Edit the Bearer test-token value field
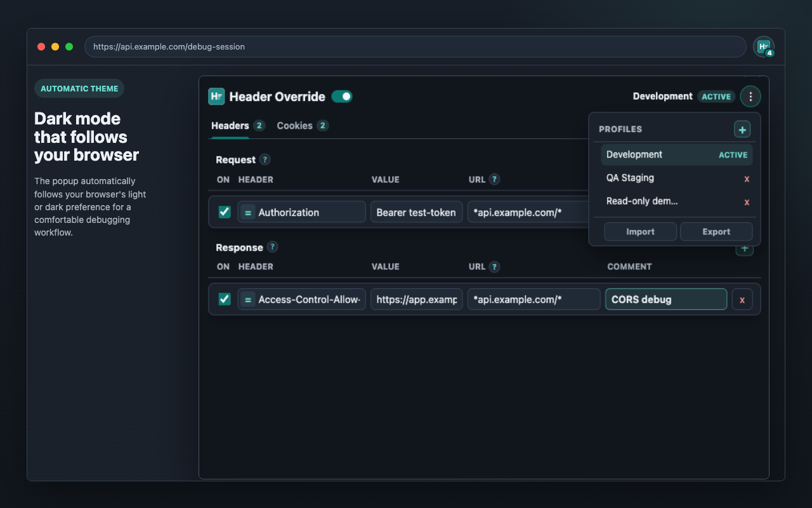Viewport: 812px width, 508px height. tap(417, 212)
